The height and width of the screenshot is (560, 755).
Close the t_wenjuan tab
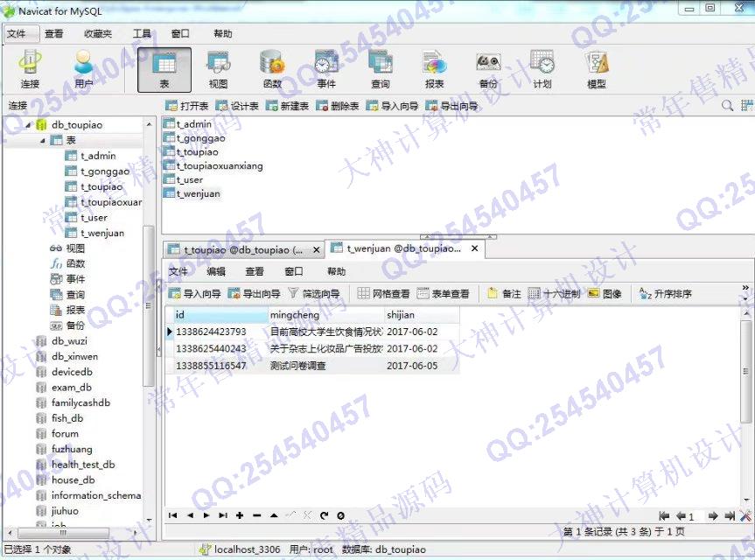tap(475, 248)
